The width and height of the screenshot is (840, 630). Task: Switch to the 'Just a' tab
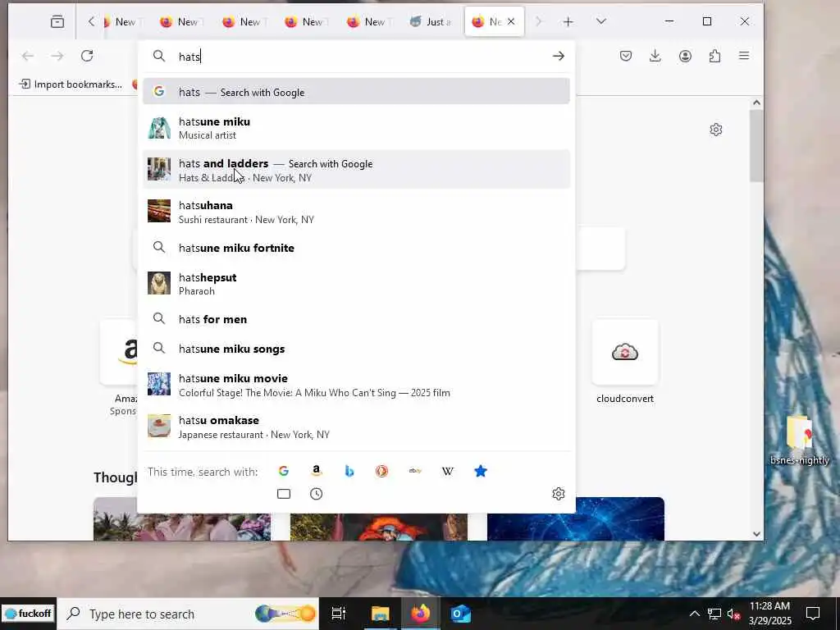click(431, 21)
